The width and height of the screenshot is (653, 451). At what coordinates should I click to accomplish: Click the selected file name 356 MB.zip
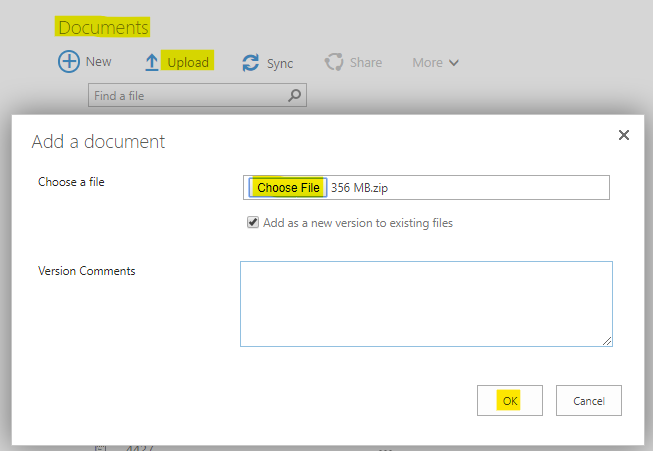pos(359,188)
